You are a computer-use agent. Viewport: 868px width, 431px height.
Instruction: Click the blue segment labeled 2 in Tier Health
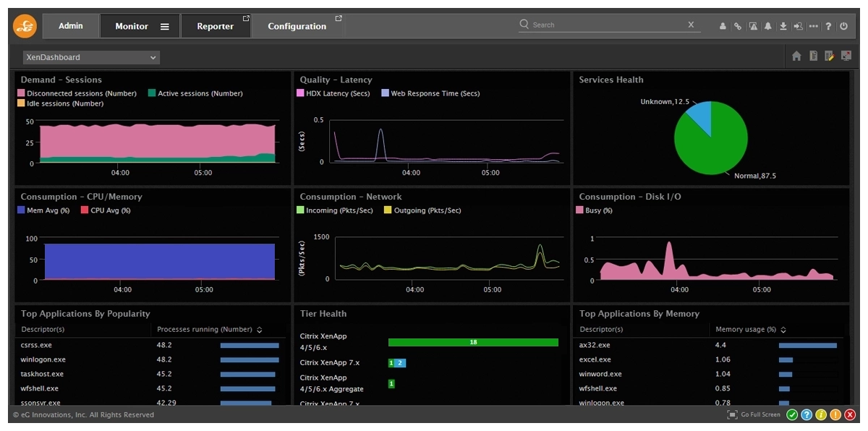399,363
